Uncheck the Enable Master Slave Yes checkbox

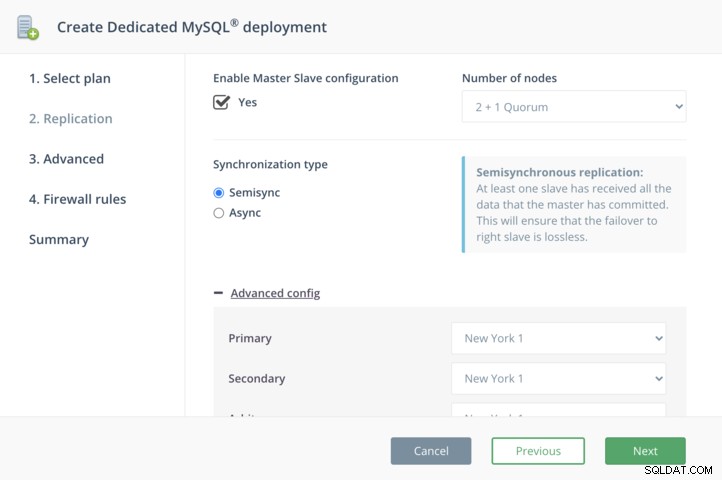pyautogui.click(x=221, y=102)
